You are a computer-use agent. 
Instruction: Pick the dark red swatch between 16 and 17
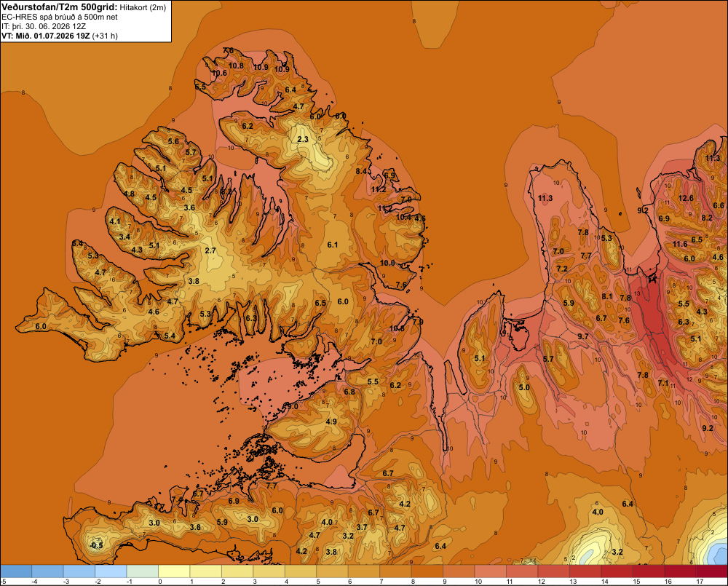pos(680,571)
